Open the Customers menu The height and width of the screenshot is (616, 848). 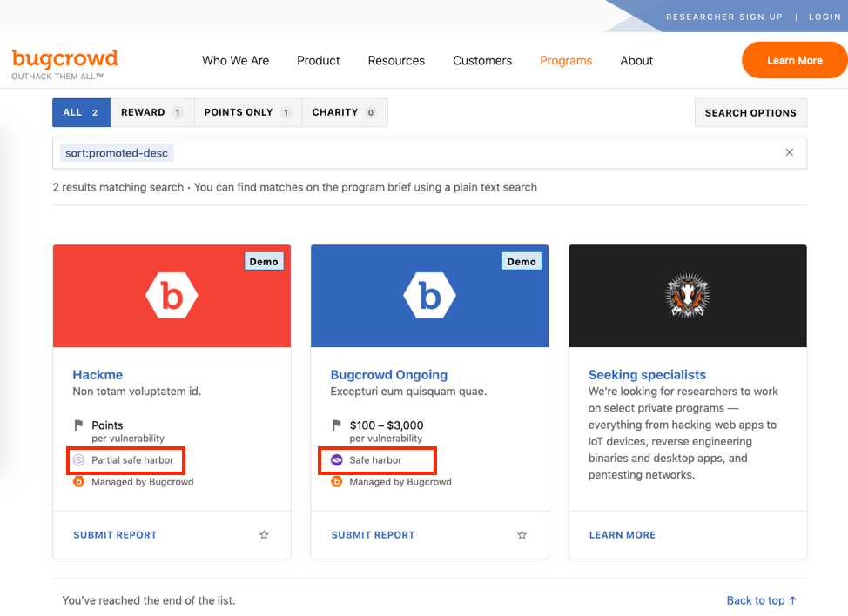482,61
